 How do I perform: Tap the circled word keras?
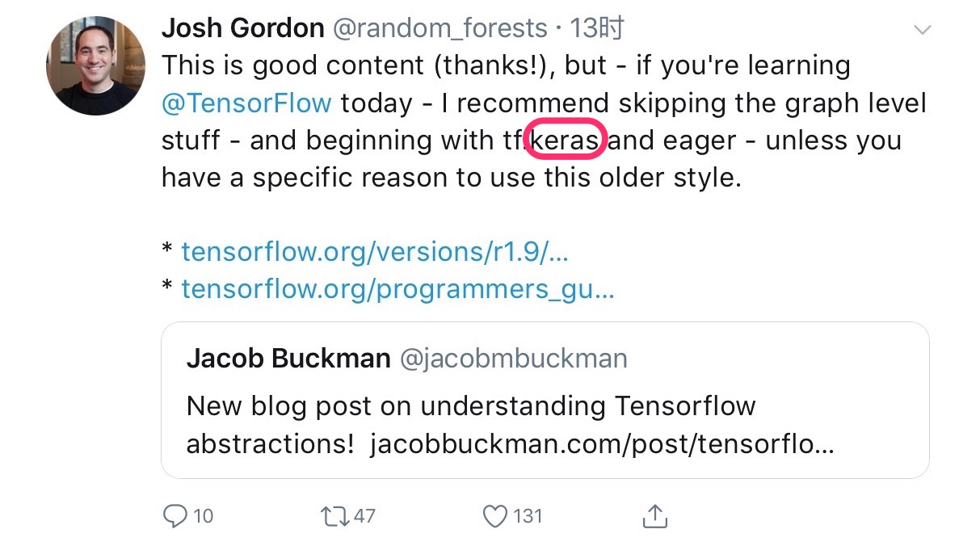(x=565, y=141)
